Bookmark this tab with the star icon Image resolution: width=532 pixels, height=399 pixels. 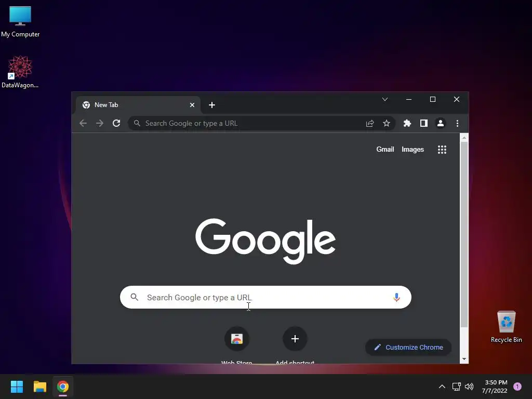tap(387, 123)
